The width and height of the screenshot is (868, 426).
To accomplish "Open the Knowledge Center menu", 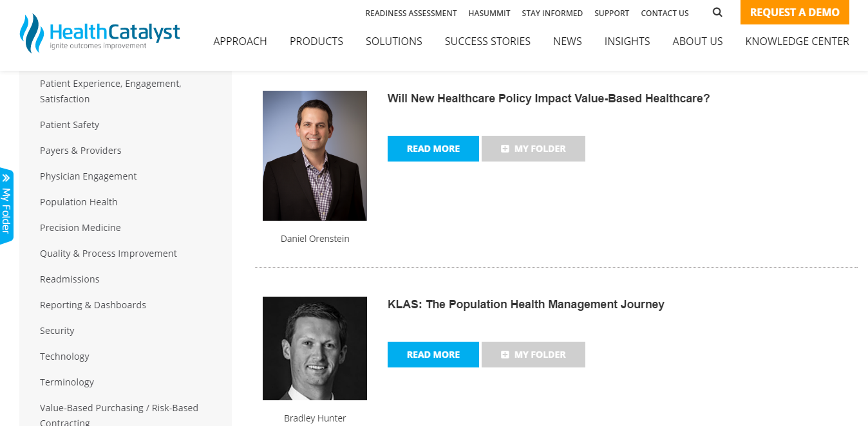I will coord(797,41).
